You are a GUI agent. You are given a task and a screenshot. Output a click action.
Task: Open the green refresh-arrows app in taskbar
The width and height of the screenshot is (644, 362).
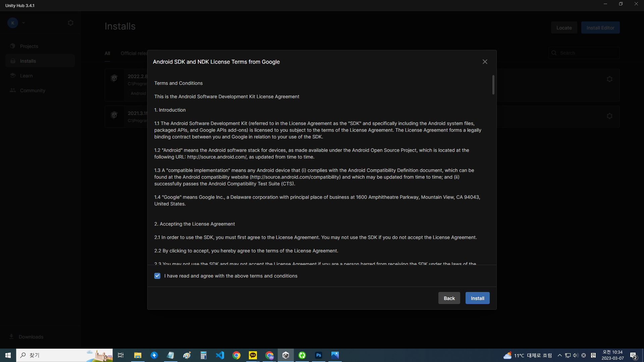coord(302,355)
